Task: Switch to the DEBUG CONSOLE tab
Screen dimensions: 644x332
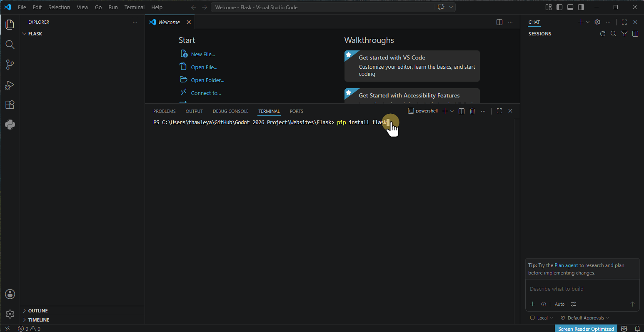Action: [x=231, y=111]
